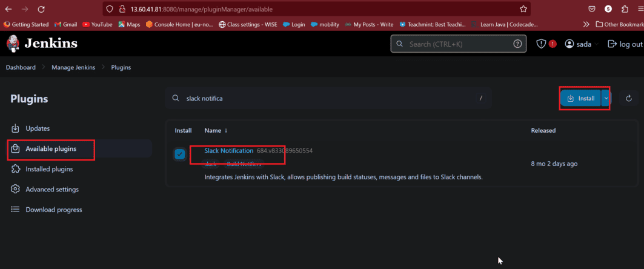The width and height of the screenshot is (644, 269).
Task: Click the Install button
Action: pos(581,98)
